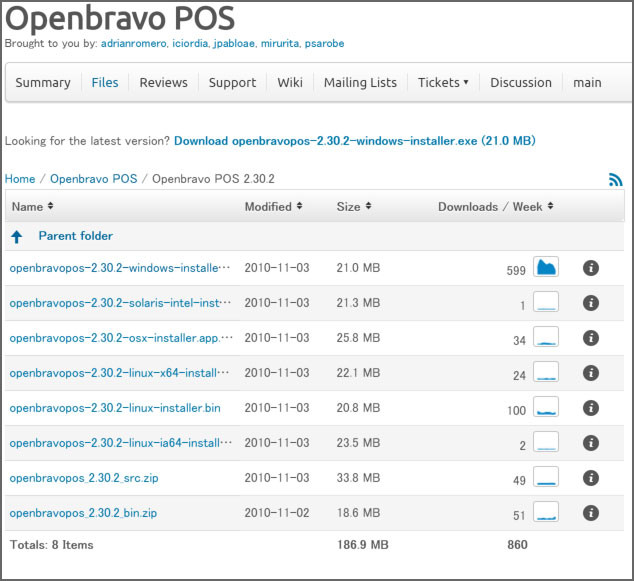Sort file list by Size column

(x=354, y=207)
